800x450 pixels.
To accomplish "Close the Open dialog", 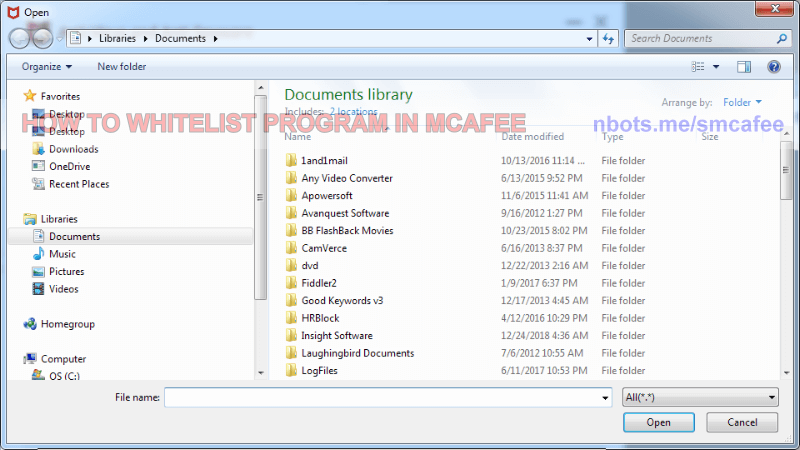I will click(774, 8).
